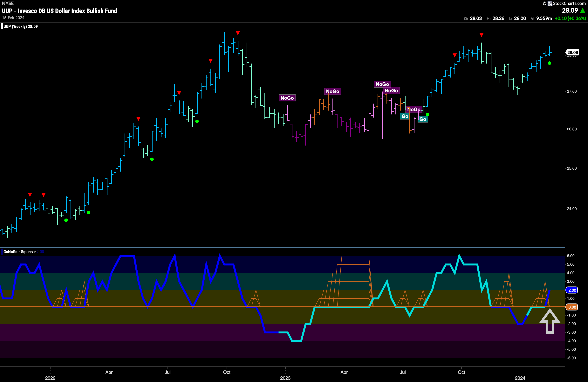This screenshot has width=588, height=382.
Task: Click the 6.00 oscillator axis label
Action: [571, 256]
